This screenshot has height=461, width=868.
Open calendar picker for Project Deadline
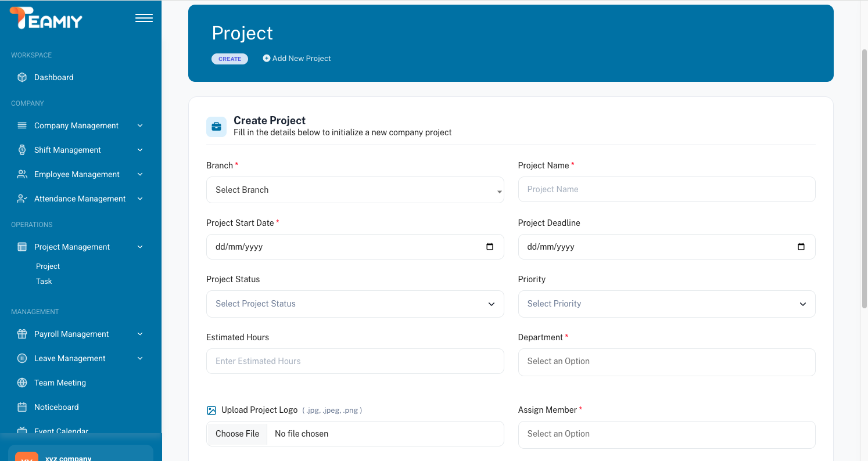(x=801, y=247)
